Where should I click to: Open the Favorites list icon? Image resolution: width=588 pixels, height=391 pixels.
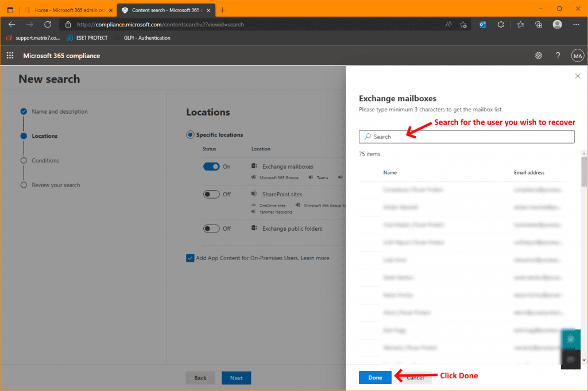520,24
